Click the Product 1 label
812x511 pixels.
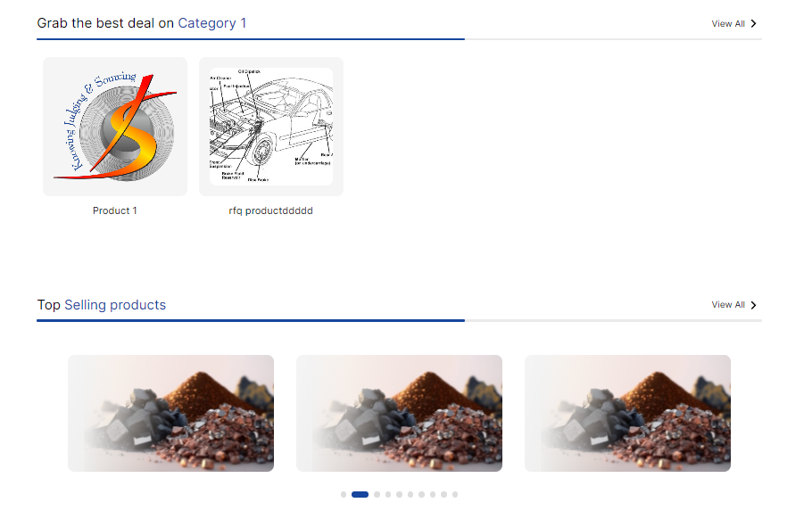(x=115, y=210)
